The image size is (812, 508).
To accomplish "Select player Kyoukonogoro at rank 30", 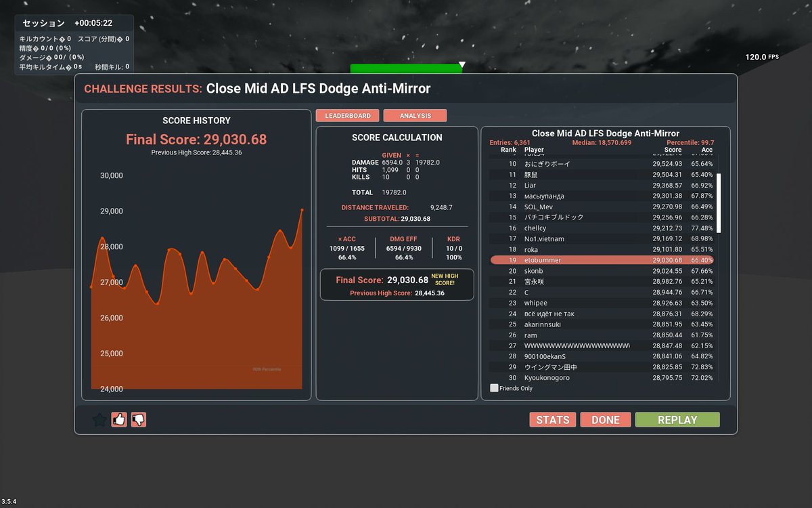I will pyautogui.click(x=602, y=378).
